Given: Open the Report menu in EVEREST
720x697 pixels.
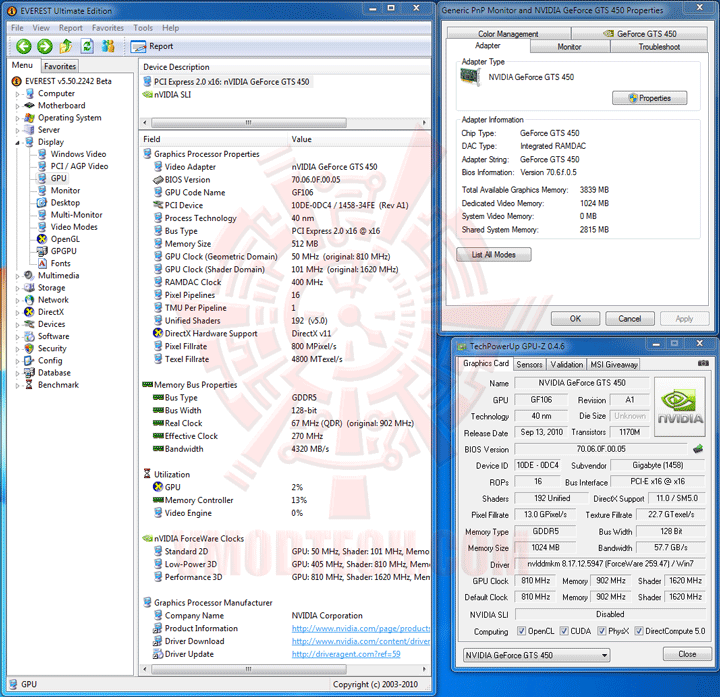Looking at the screenshot, I should (71, 28).
